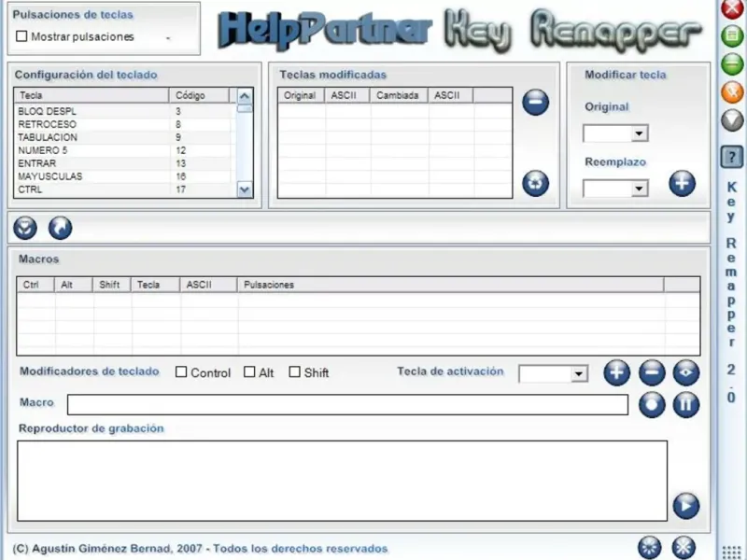
Task: Click the blue recycle button beside Teclas modificadas
Action: (x=535, y=183)
